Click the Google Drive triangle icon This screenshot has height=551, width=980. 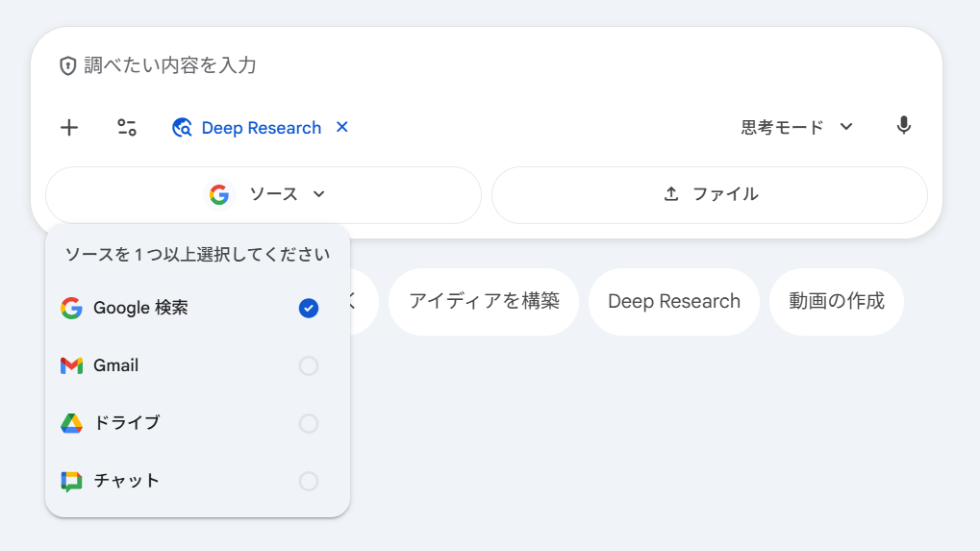pyautogui.click(x=72, y=423)
